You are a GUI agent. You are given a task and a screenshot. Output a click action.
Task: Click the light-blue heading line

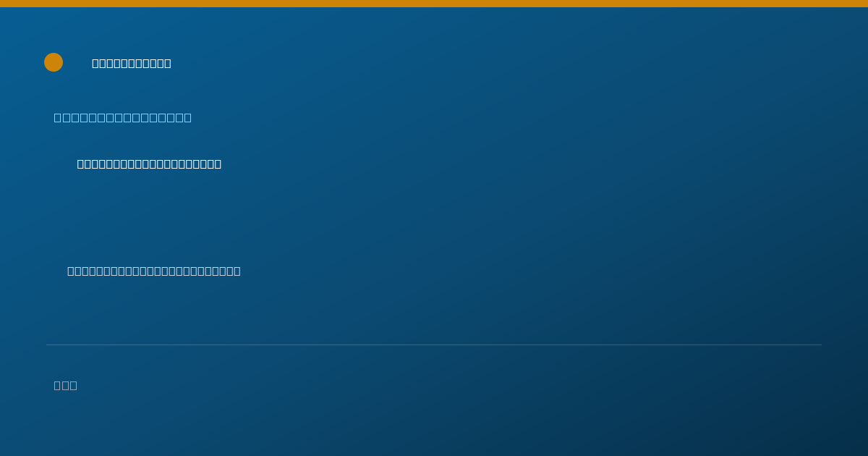tap(123, 117)
